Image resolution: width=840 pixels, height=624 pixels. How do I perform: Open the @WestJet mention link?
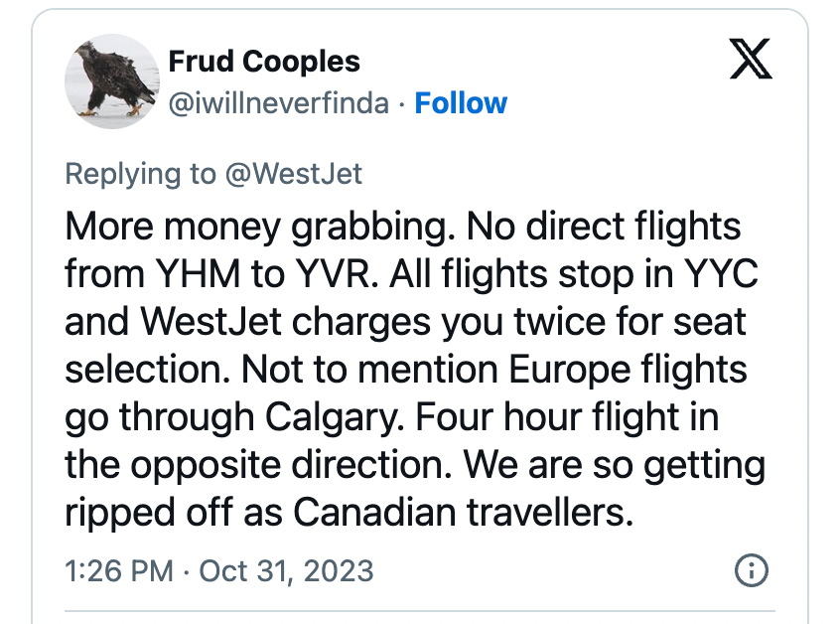294,174
